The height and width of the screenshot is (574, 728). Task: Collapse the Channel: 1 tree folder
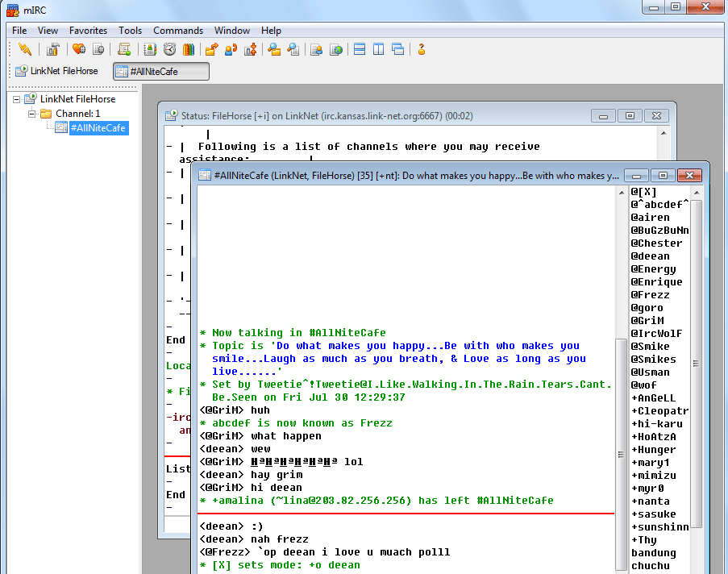31,114
